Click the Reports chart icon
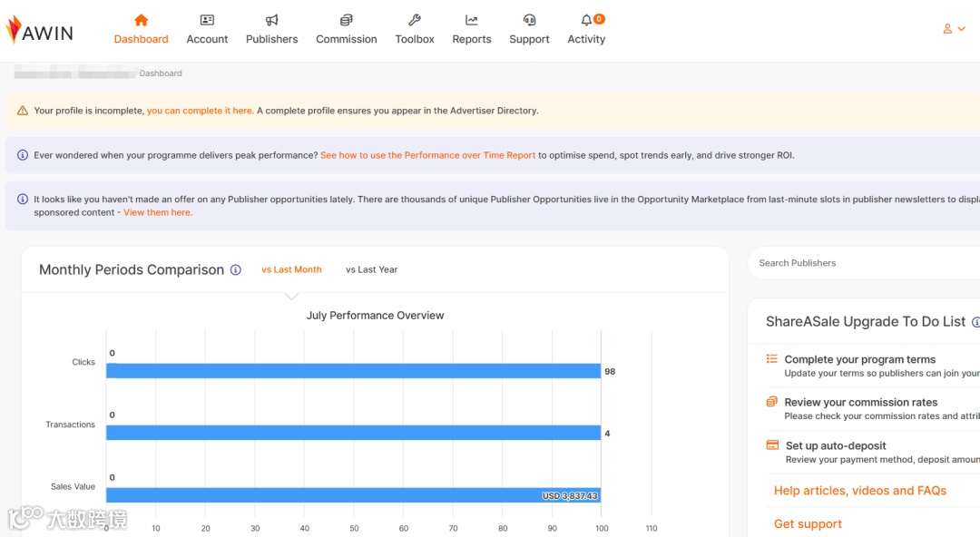980x537 pixels. pyautogui.click(x=472, y=20)
